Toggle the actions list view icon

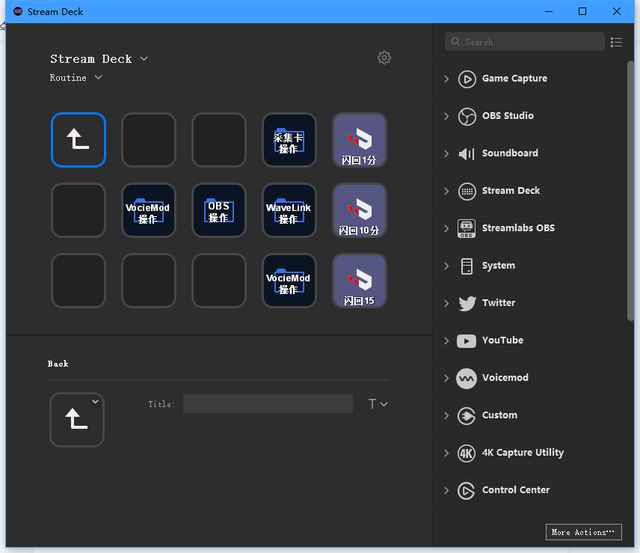pyautogui.click(x=616, y=42)
